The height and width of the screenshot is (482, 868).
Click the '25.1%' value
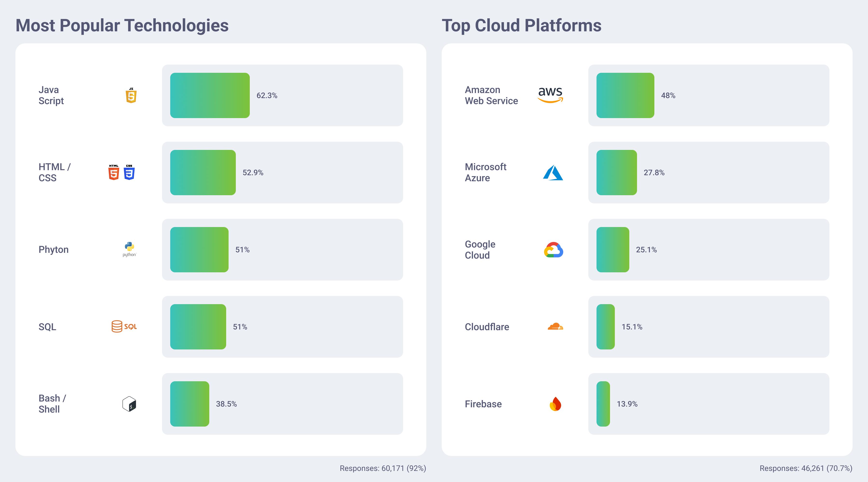click(646, 250)
